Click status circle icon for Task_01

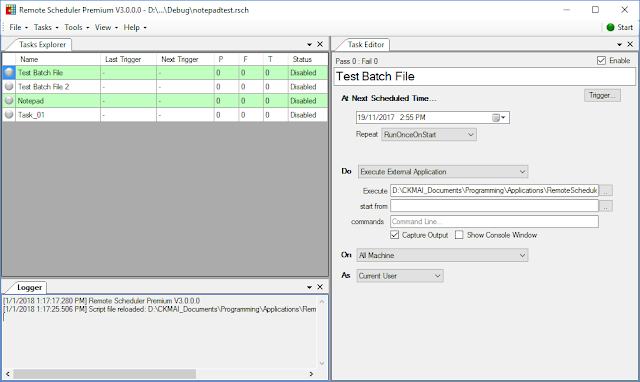coord(9,115)
